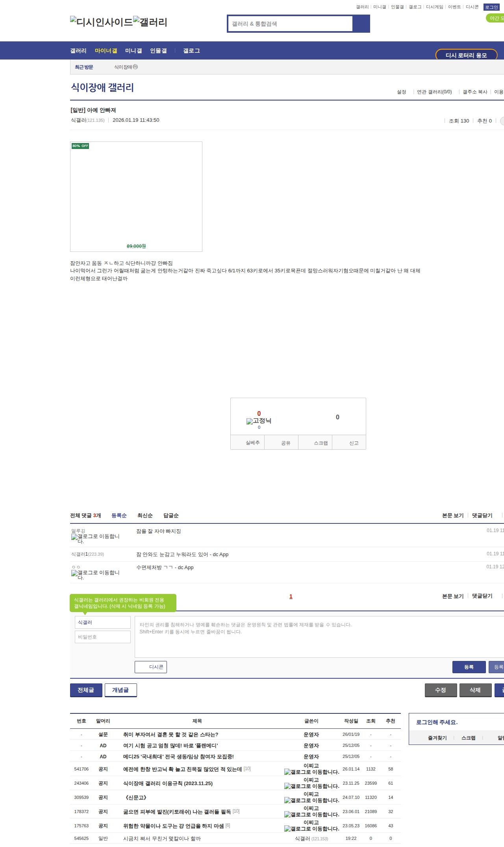The image size is (504, 847).
Task: Open the 디시콘 picker button
Action: coord(151,667)
